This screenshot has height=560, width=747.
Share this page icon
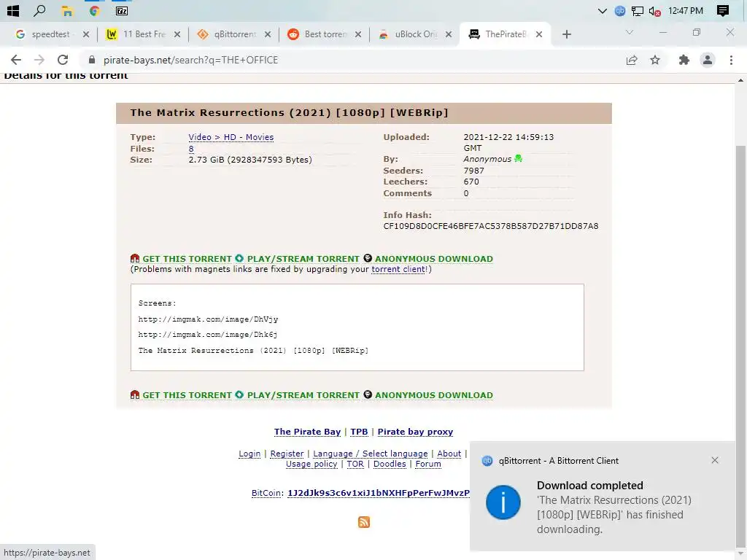click(x=632, y=60)
